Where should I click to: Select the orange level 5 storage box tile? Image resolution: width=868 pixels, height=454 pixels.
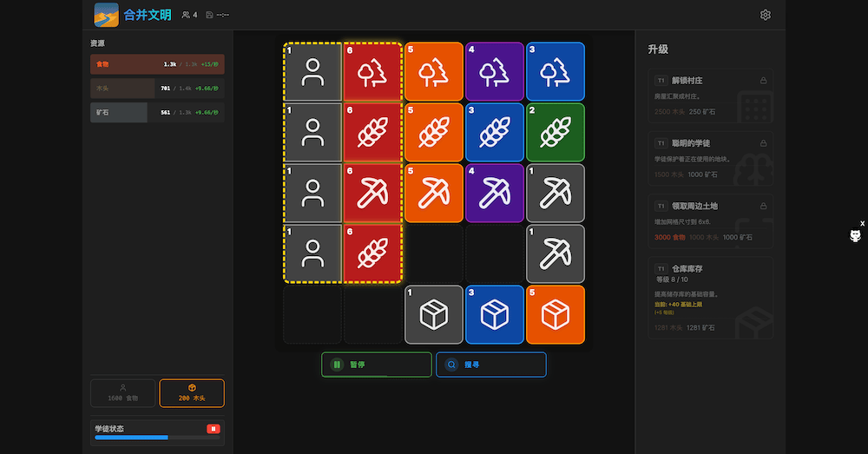(555, 314)
